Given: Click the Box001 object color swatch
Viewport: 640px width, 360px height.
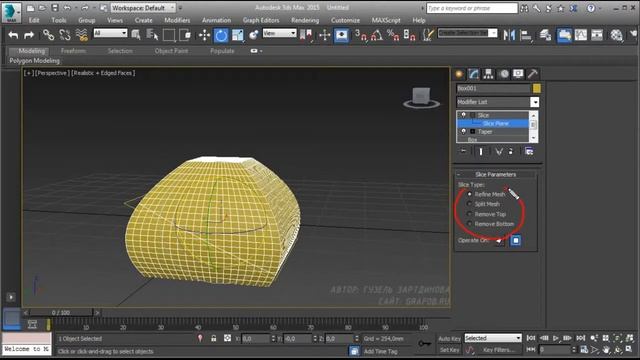Looking at the screenshot, I should click(x=536, y=88).
